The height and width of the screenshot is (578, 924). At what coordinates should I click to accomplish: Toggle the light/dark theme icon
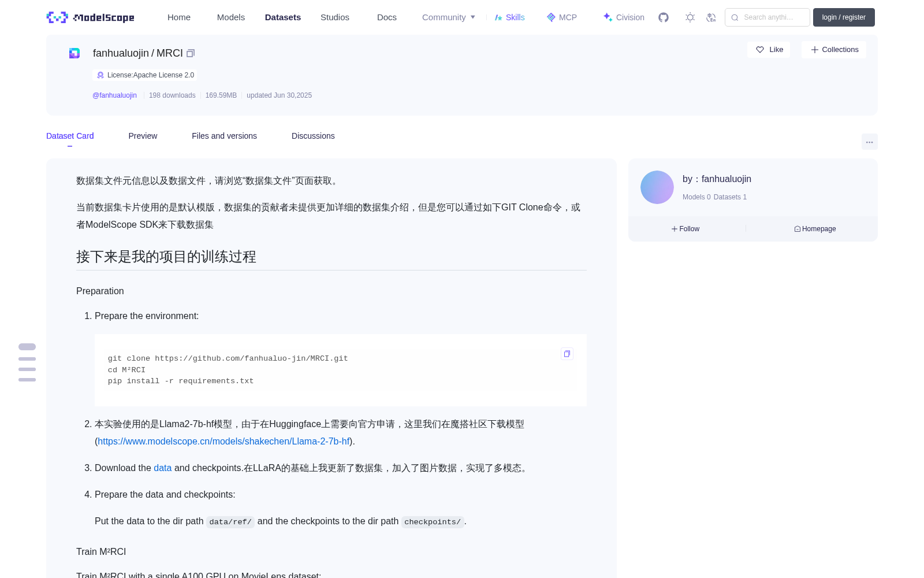pyautogui.click(x=690, y=17)
